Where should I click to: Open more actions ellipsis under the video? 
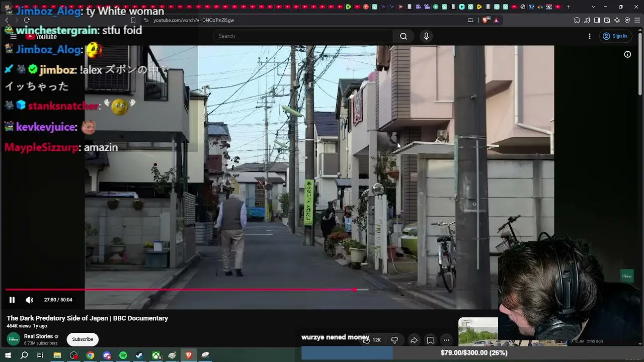446,340
